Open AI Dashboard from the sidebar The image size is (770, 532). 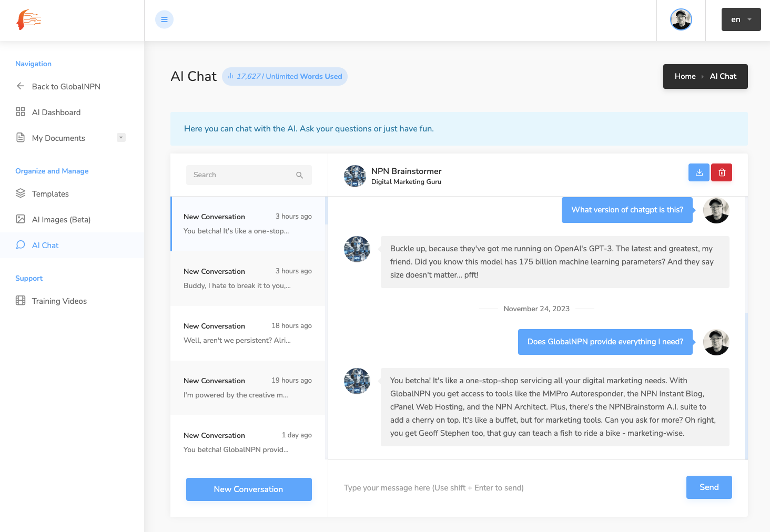point(56,112)
